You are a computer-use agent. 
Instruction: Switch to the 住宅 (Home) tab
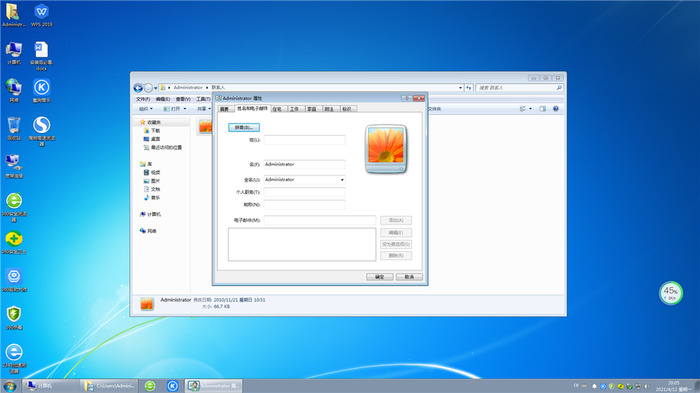pyautogui.click(x=279, y=109)
